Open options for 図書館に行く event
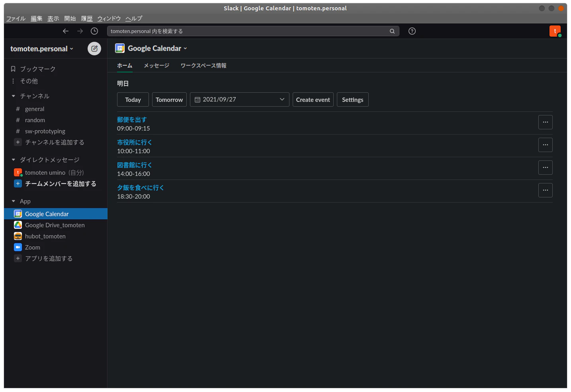Viewport: 571px width, 392px height. [x=546, y=168]
